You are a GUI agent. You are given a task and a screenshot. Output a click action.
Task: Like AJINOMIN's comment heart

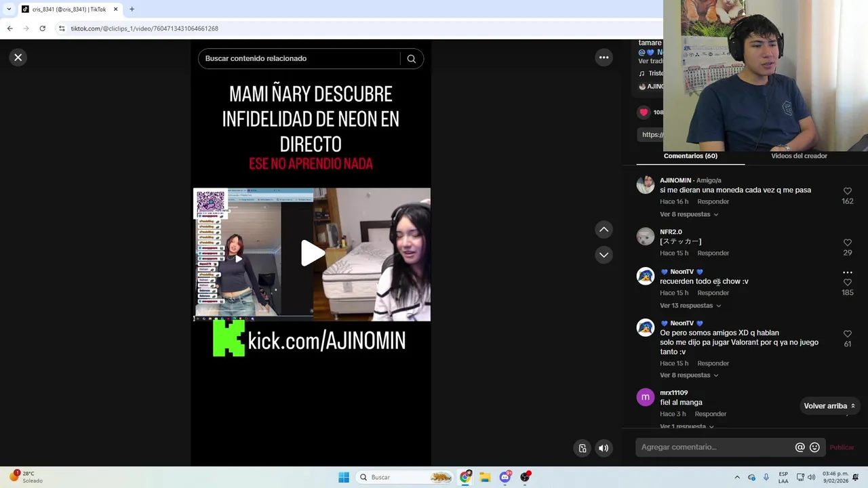pos(847,191)
